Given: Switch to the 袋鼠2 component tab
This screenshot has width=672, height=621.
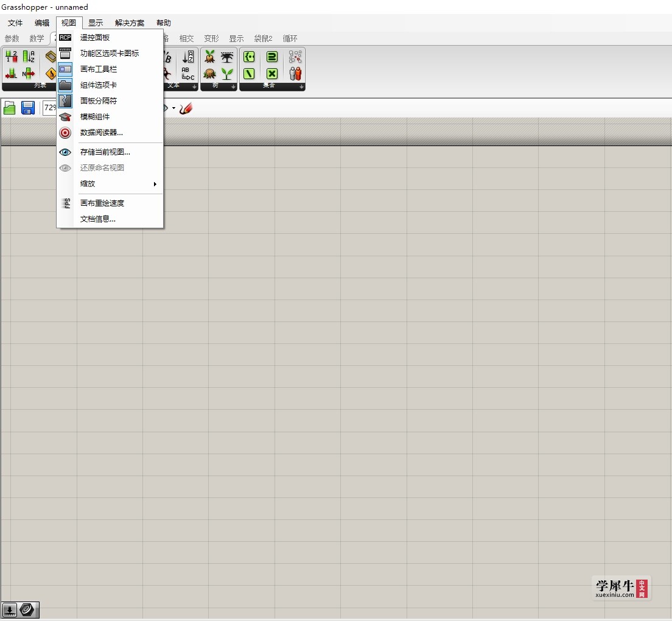Looking at the screenshot, I should pos(263,38).
